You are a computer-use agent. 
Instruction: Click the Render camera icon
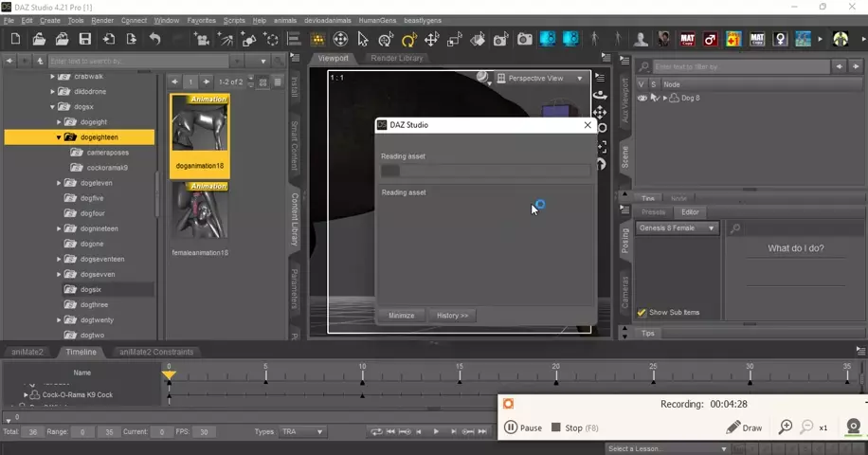(524, 39)
